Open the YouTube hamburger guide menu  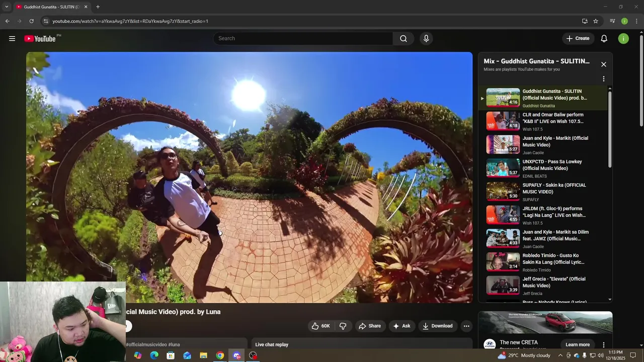(12, 39)
